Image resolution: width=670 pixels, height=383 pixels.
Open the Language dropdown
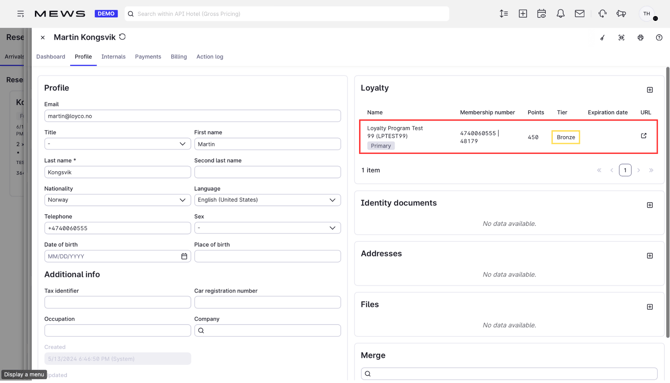(x=267, y=200)
